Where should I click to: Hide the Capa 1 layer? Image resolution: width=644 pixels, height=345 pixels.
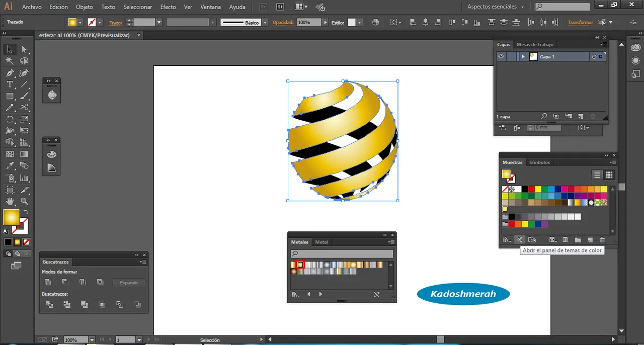click(501, 57)
